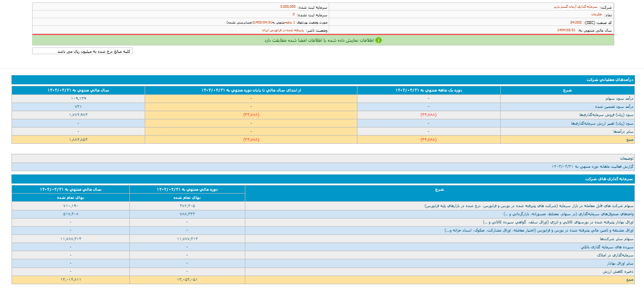
Task: Click the green info icon in the banner
Action: click(379, 40)
